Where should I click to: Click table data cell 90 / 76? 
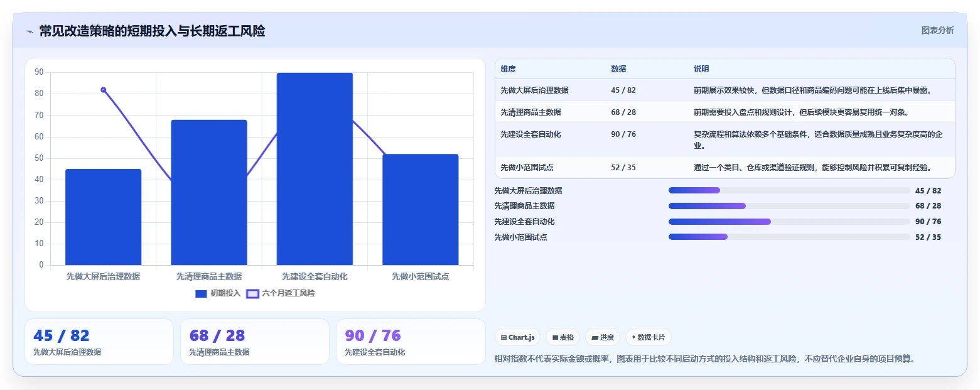click(x=623, y=134)
